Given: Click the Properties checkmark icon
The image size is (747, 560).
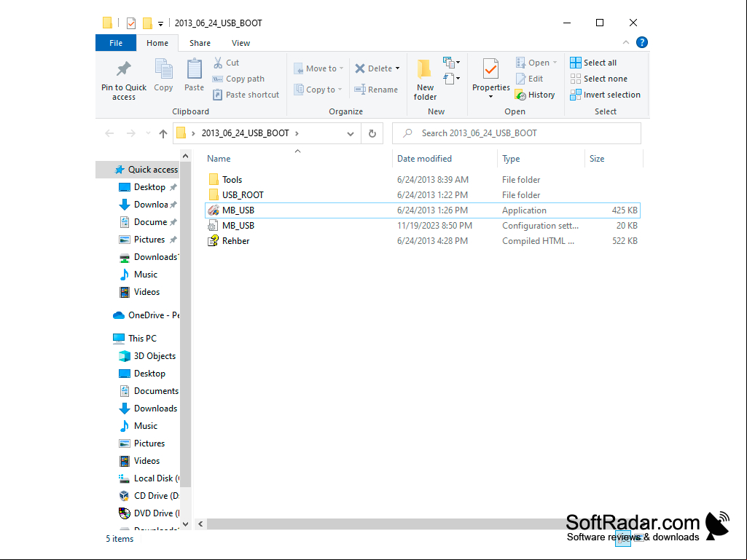Looking at the screenshot, I should click(x=490, y=69).
